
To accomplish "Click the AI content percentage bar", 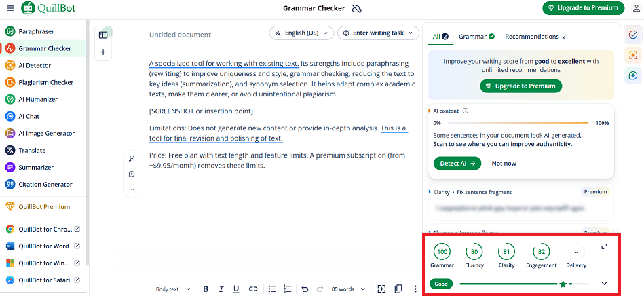I will pyautogui.click(x=518, y=123).
